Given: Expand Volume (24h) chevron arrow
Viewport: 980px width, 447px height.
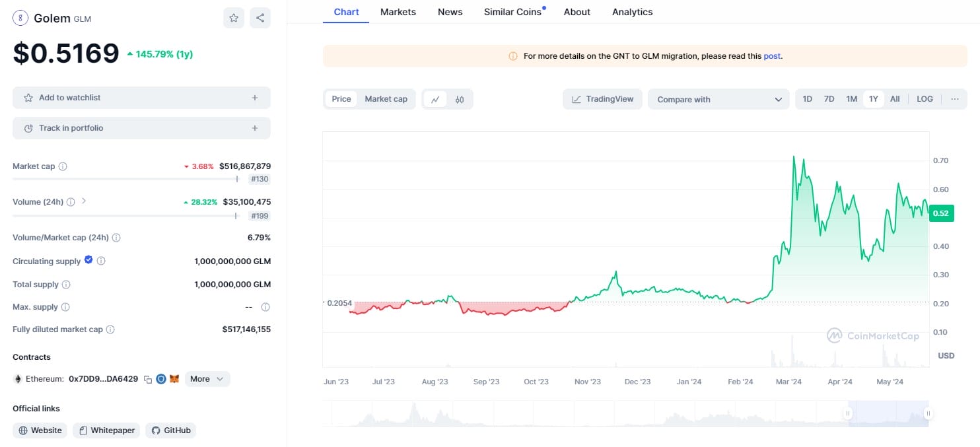Looking at the screenshot, I should (x=84, y=201).
